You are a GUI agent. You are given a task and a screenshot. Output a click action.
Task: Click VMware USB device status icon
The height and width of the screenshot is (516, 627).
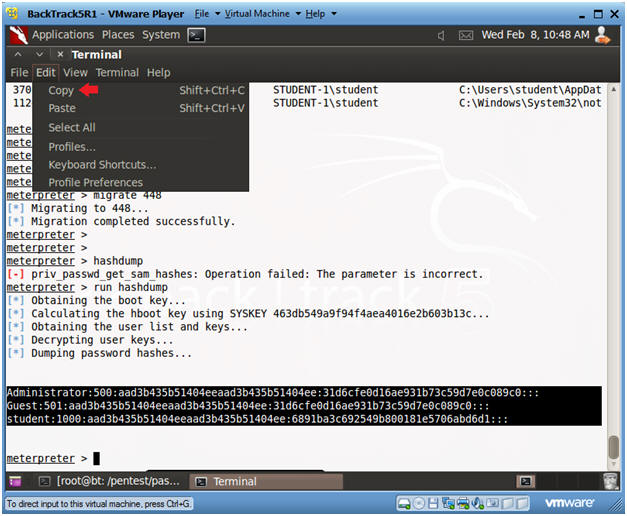[492, 503]
